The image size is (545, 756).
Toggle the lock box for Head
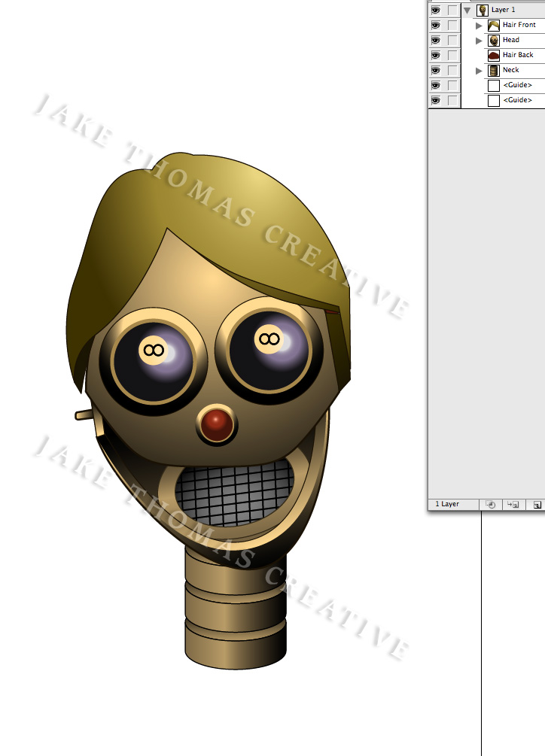pos(452,40)
